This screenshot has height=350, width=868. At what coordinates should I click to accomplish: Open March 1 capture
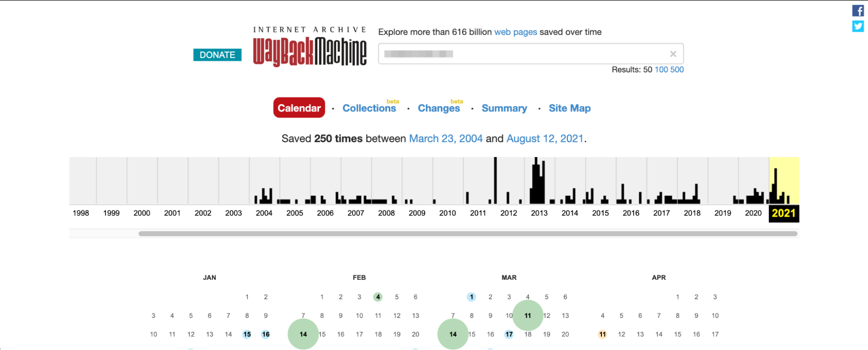pos(471,297)
